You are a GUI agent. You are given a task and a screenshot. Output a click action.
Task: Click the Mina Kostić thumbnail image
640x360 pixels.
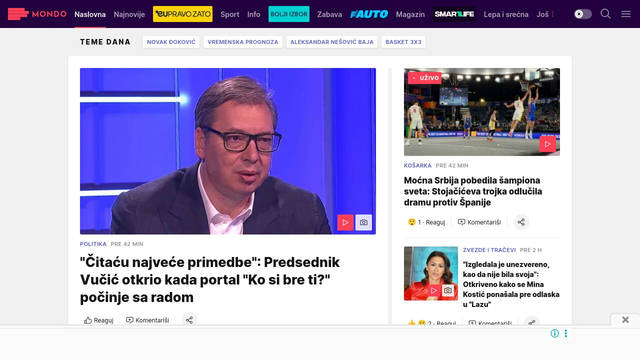pyautogui.click(x=431, y=273)
